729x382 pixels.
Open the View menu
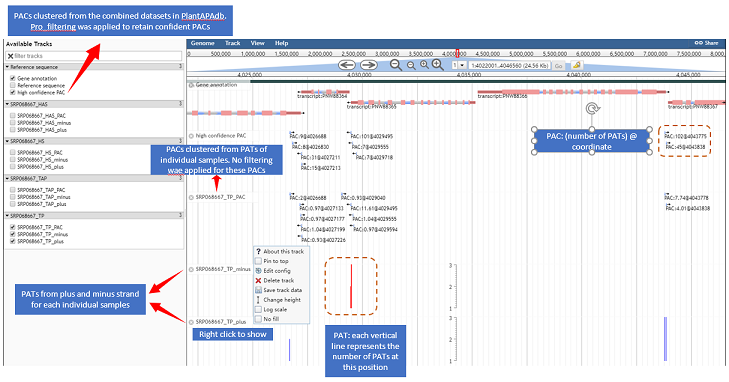(x=258, y=43)
